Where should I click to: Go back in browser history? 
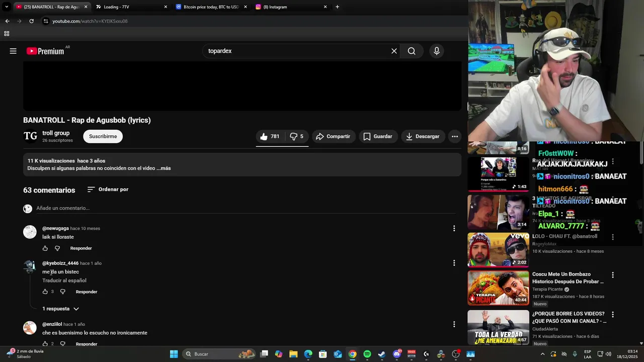[7, 21]
